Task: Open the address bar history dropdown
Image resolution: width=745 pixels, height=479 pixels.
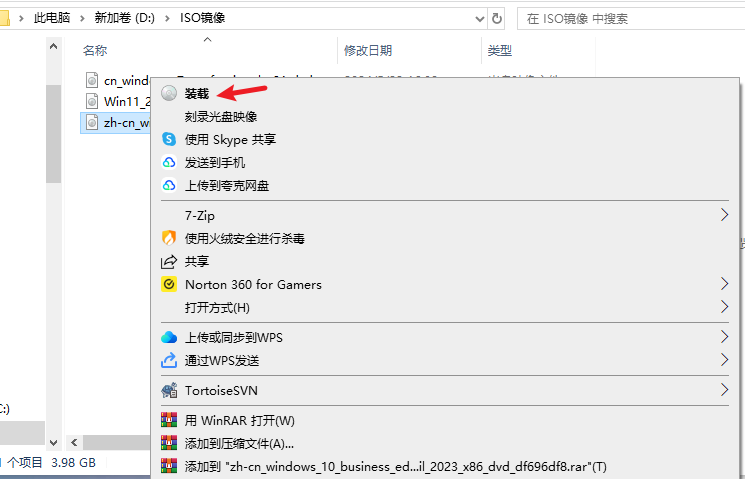Action: click(479, 19)
